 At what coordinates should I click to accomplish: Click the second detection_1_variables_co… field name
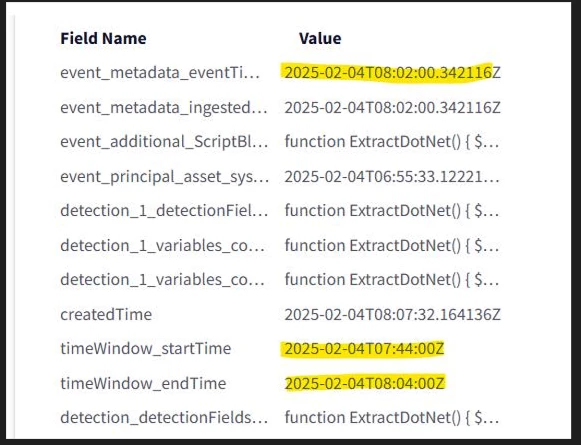162,280
